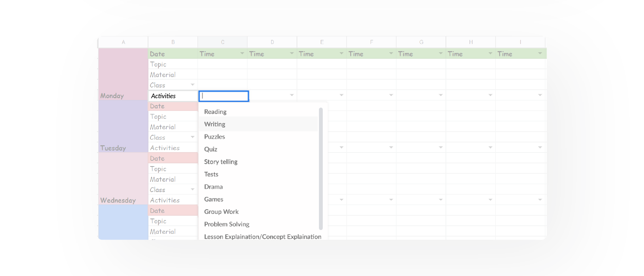Open Wednesday Activities dropdown in column G
The image size is (644, 276).
(x=441, y=200)
